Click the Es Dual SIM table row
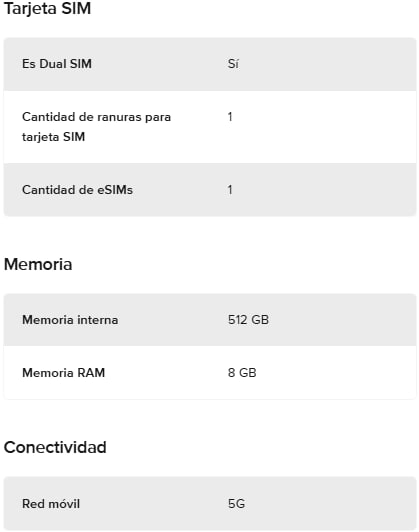The image size is (419, 532). (210, 64)
